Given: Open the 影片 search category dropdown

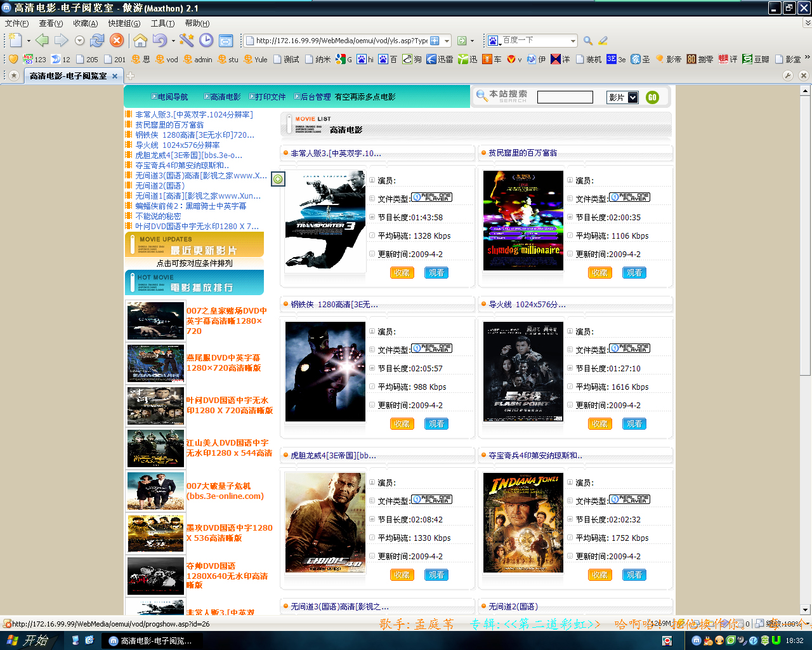Looking at the screenshot, I should point(633,97).
